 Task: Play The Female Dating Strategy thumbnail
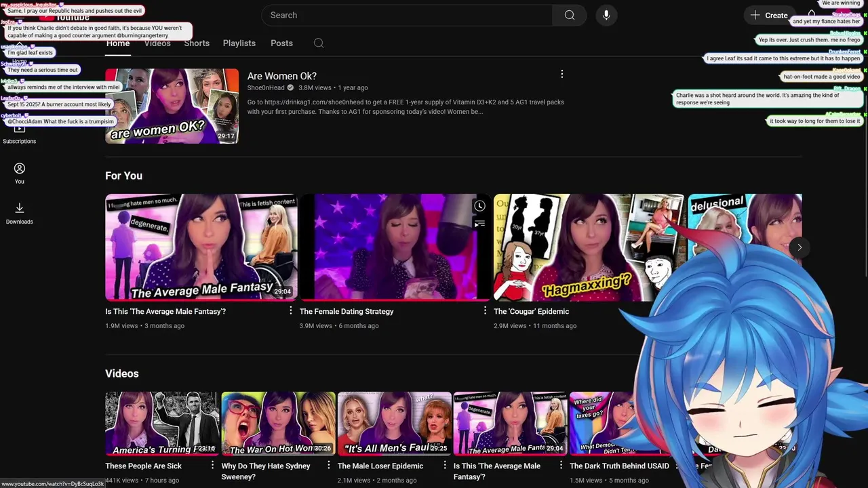coord(395,247)
